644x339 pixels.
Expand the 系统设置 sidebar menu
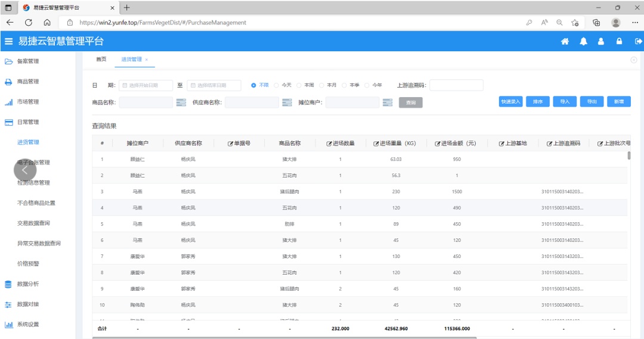point(28,325)
